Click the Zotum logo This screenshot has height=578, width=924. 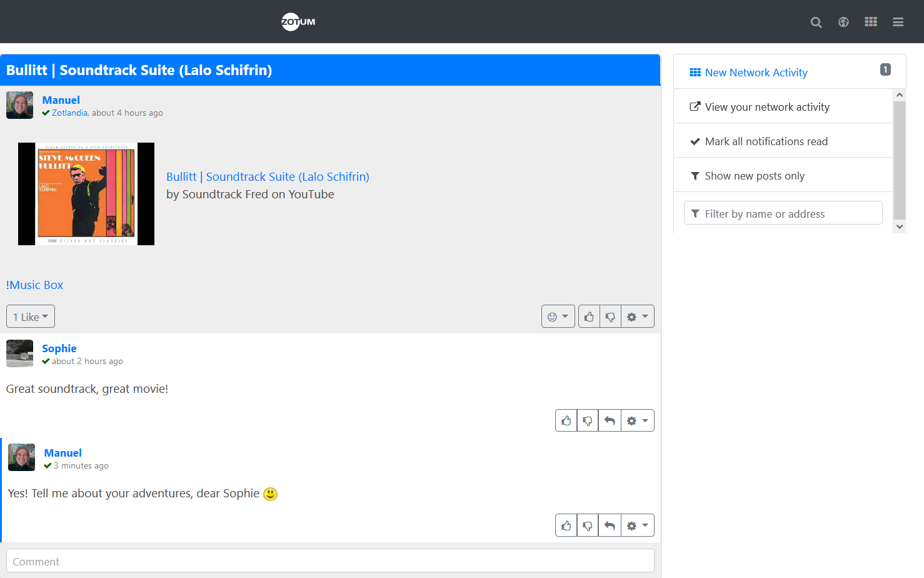(x=298, y=22)
